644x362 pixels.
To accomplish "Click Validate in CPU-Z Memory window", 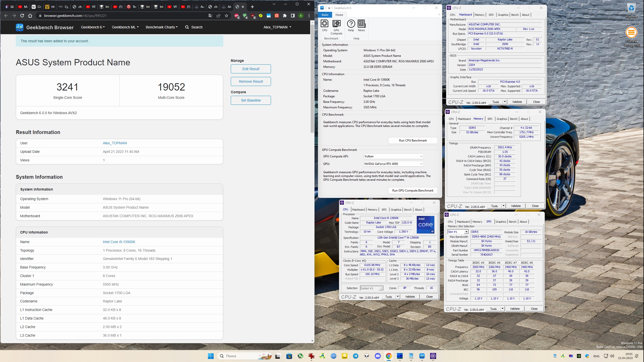I will [516, 206].
